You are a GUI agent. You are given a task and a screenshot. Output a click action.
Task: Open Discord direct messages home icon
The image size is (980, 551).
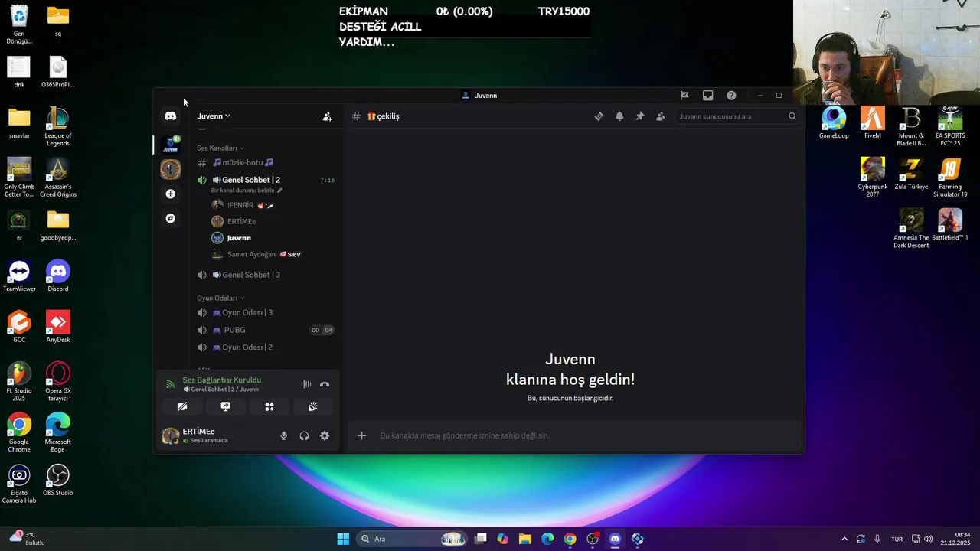click(170, 116)
